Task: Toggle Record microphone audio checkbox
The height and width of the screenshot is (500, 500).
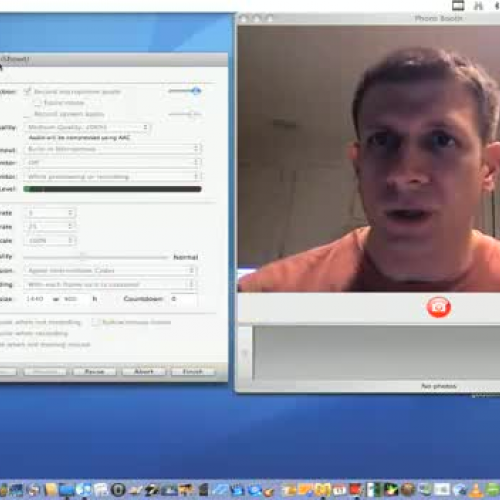Action: pyautogui.click(x=28, y=91)
